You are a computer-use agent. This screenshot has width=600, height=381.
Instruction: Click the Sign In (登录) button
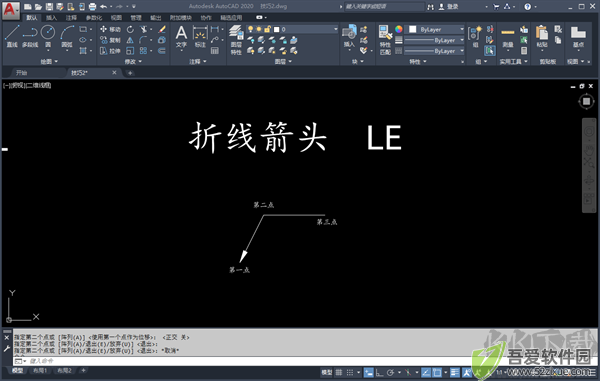448,7
